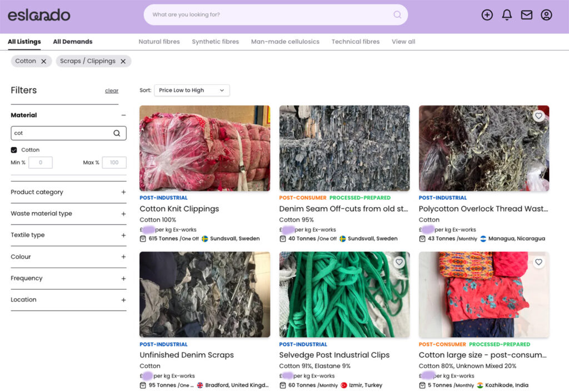The height and width of the screenshot is (392, 569).
Task: Open the notifications bell icon
Action: click(507, 15)
